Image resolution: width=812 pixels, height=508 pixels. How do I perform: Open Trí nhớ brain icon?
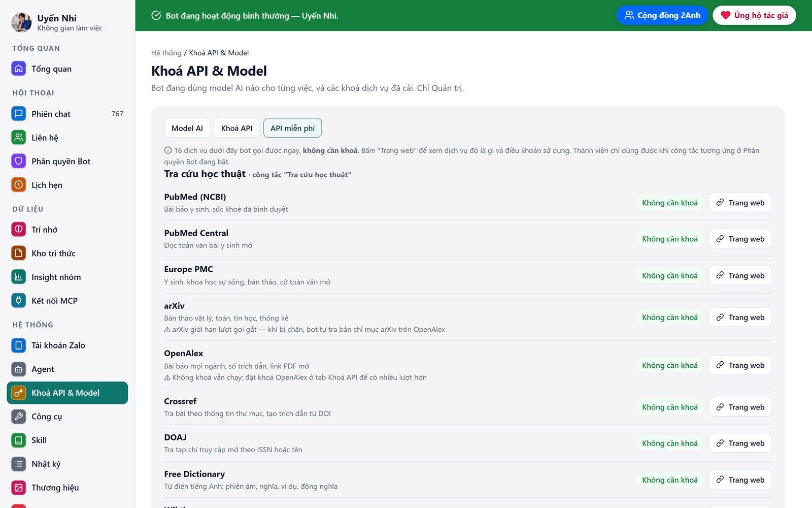click(19, 229)
